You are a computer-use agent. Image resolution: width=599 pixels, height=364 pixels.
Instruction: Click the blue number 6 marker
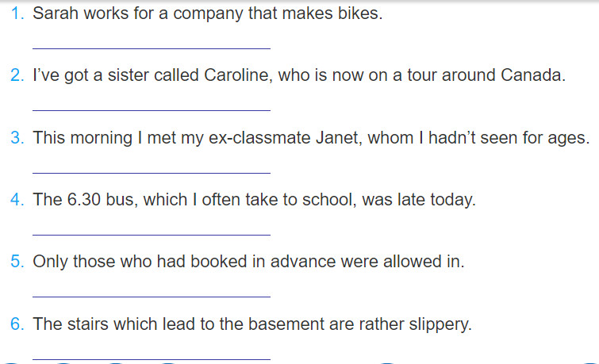(17, 324)
